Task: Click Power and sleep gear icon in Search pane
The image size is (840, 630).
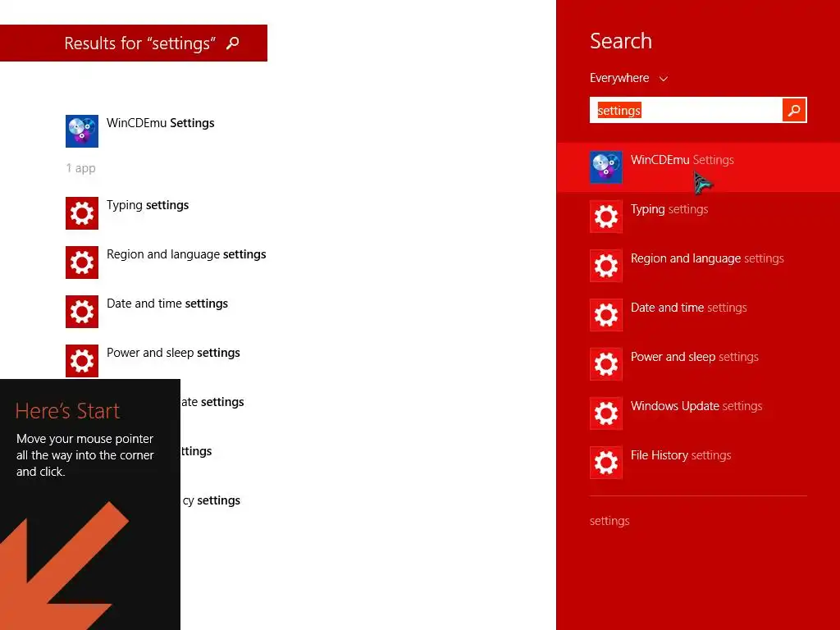Action: 606,364
